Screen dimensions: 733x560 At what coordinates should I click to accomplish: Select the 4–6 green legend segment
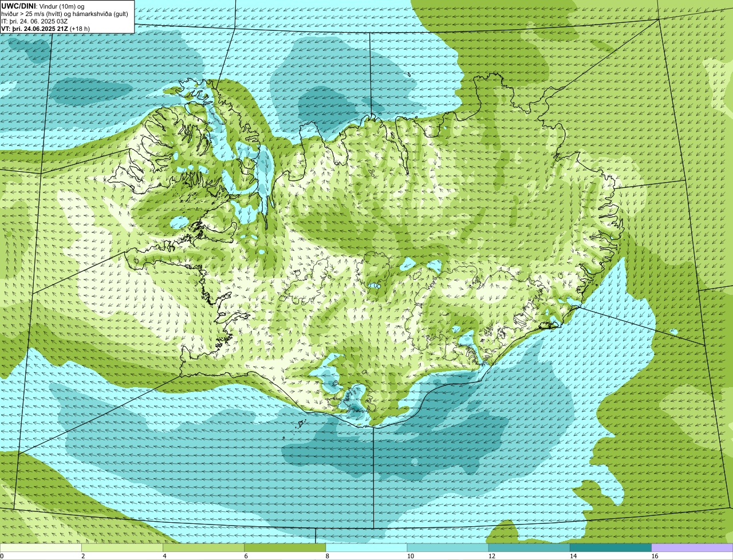204,548
